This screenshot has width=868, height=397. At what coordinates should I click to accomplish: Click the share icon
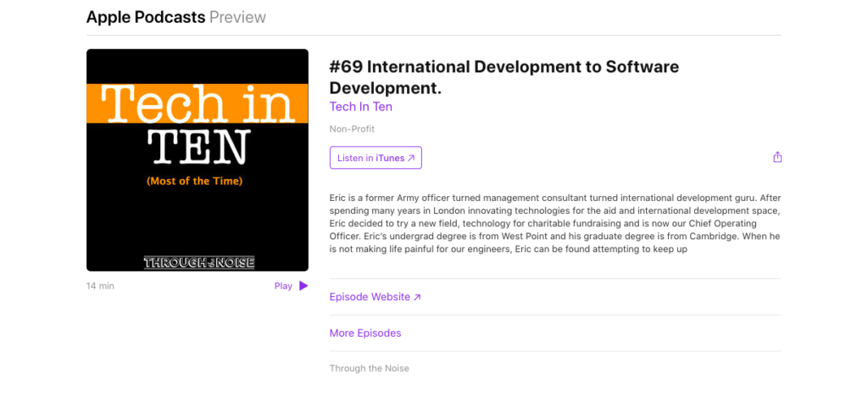[777, 157]
